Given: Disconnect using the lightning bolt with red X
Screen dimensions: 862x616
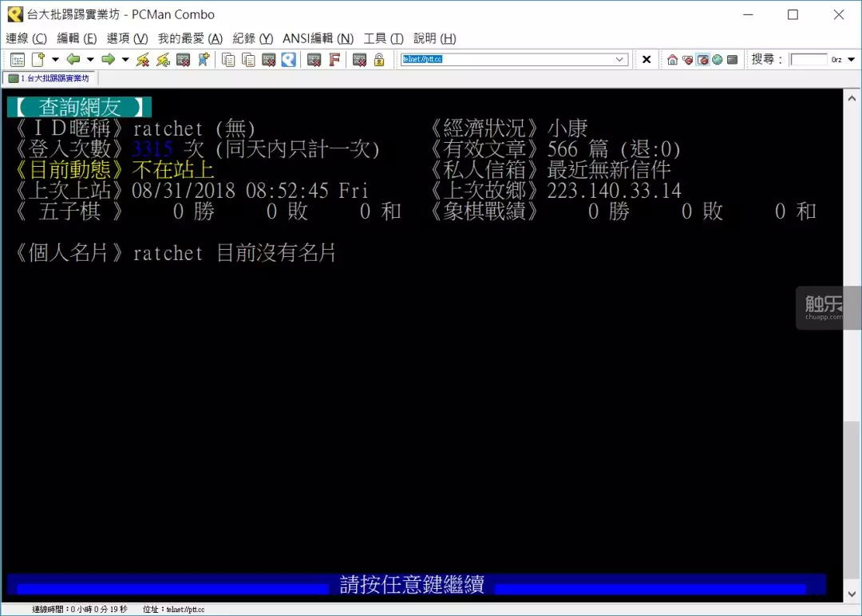Looking at the screenshot, I should pyautogui.click(x=143, y=59).
